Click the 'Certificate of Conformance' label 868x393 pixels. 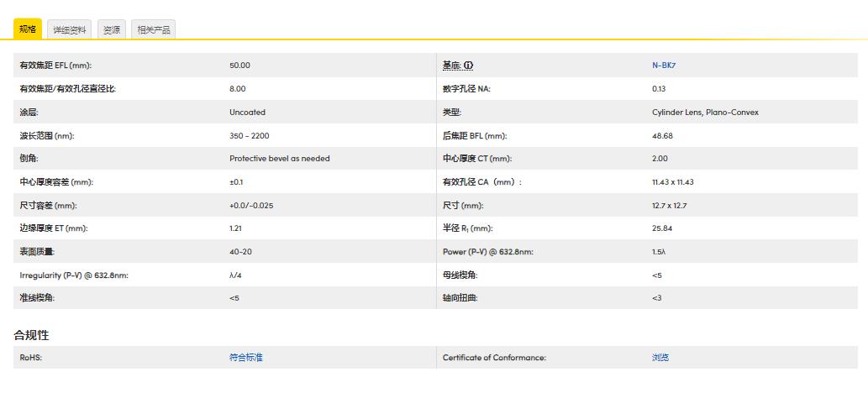pyautogui.click(x=494, y=358)
